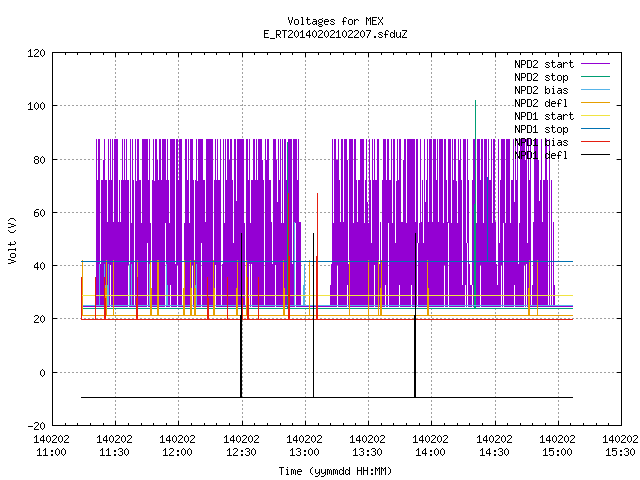The width and height of the screenshot is (640, 480).
Task: Click the orange NPD2 defl legend line
Action: coord(595,102)
